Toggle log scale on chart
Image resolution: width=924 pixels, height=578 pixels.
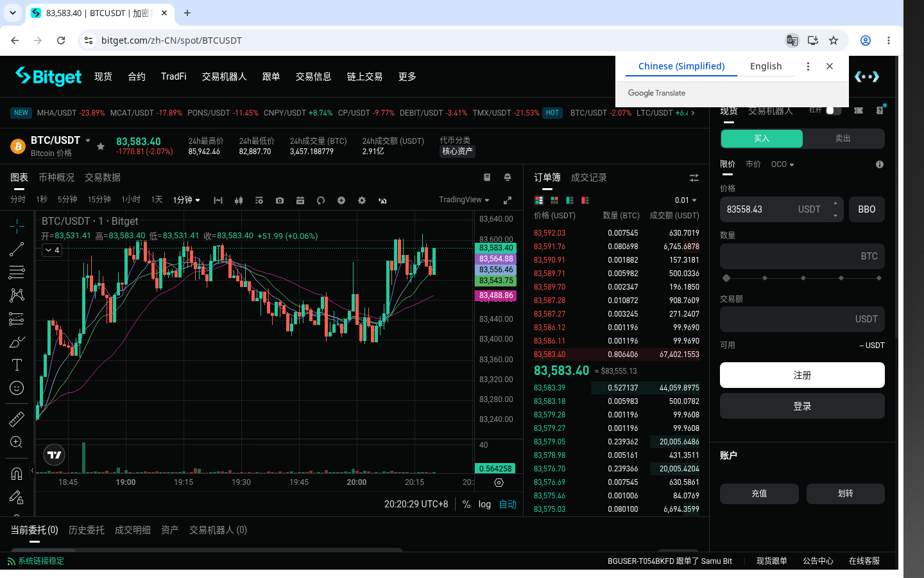pos(484,504)
